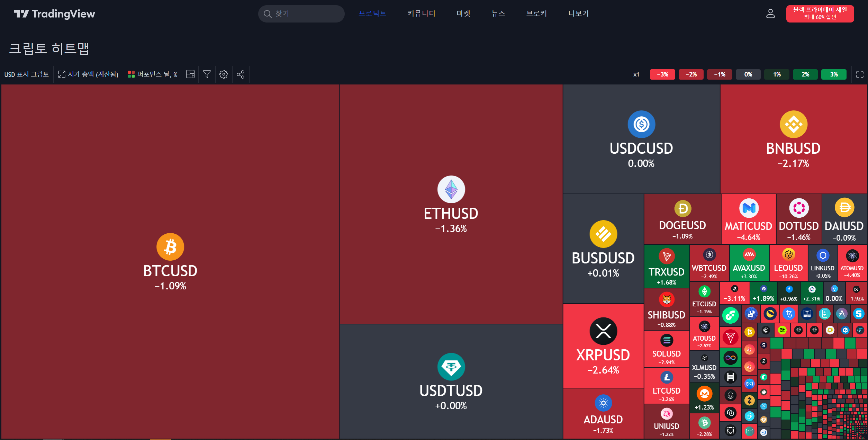Viewport: 868px width, 440px height.
Task: Select the 0% color legend swatch
Action: click(x=748, y=74)
